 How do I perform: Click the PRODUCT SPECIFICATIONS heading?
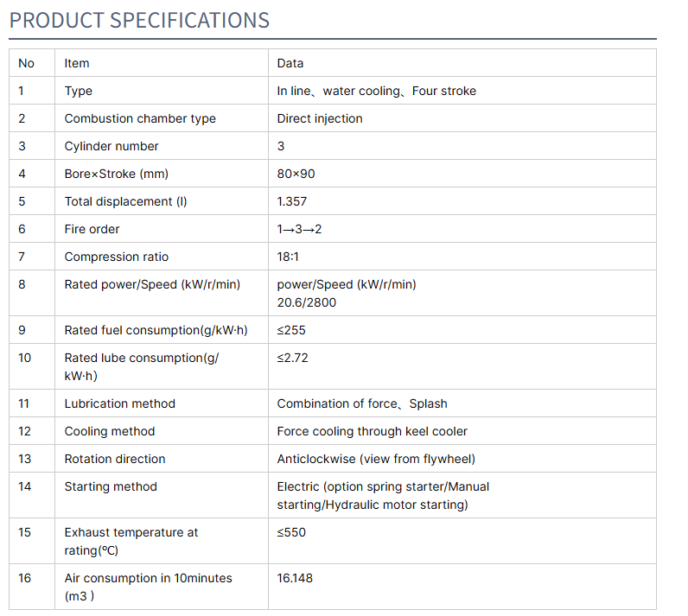(x=139, y=20)
